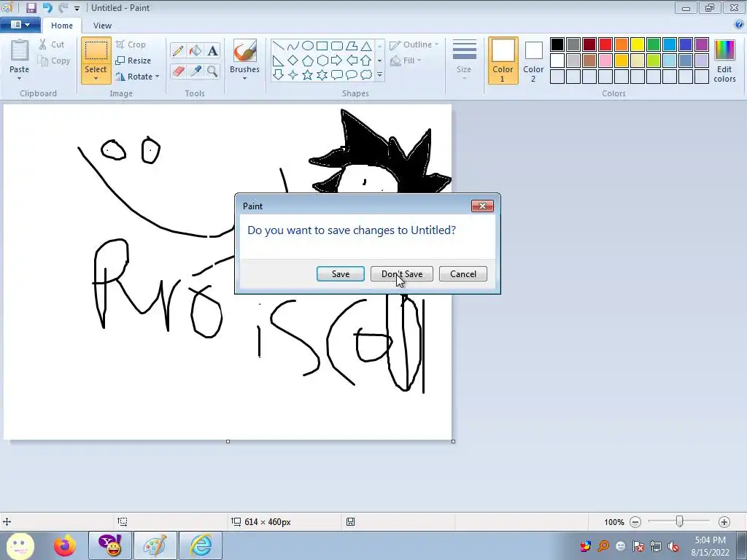Select the Rectangle shape
This screenshot has height=560, width=747.
click(x=322, y=46)
